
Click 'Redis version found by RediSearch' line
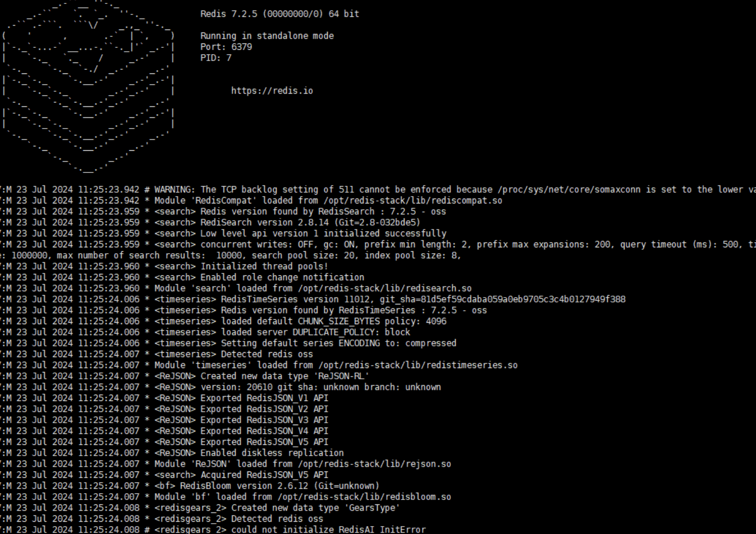tap(223, 211)
